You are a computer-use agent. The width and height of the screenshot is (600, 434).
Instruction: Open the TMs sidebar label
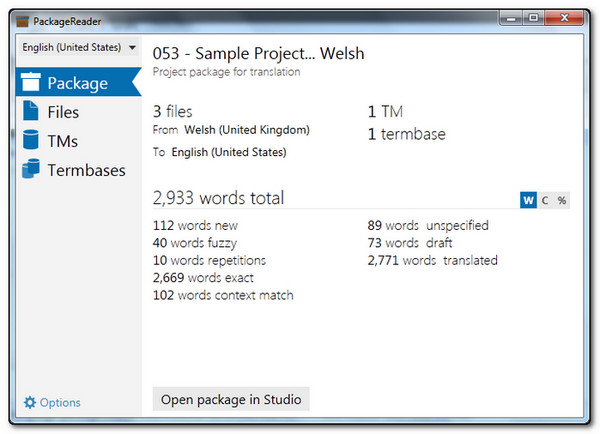coord(63,141)
